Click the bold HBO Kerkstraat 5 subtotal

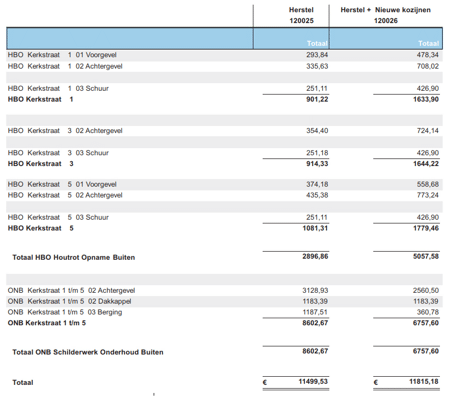[x=40, y=228]
